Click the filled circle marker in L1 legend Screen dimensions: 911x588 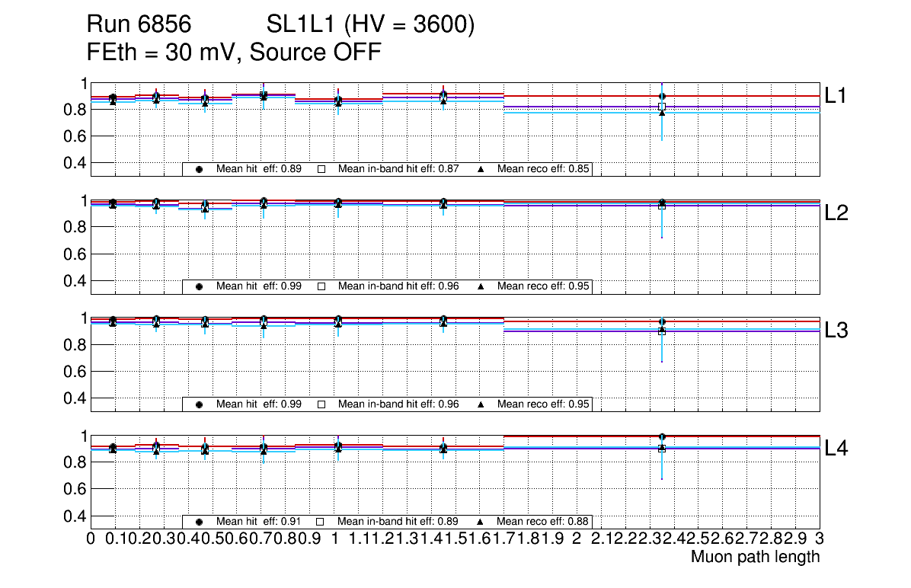199,169
